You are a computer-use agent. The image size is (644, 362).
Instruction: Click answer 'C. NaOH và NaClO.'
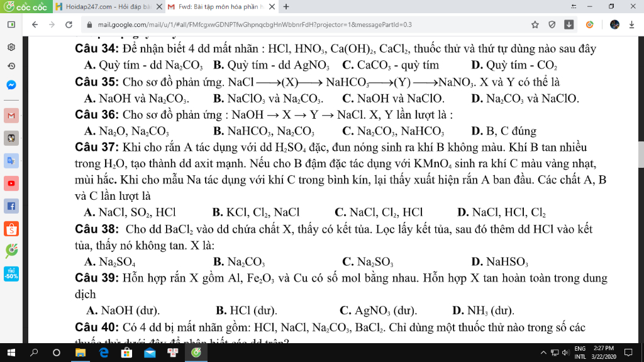pyautogui.click(x=394, y=99)
